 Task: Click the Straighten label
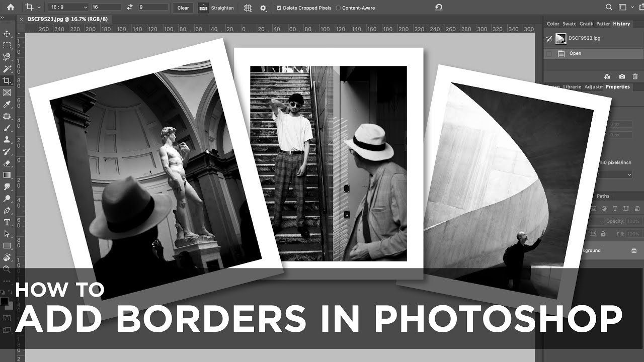coord(222,8)
